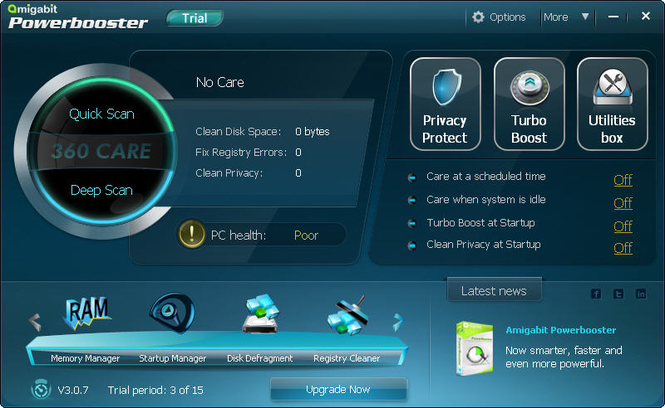Show previous tools with left arrow
Viewport: 665px width, 408px height.
[35, 322]
